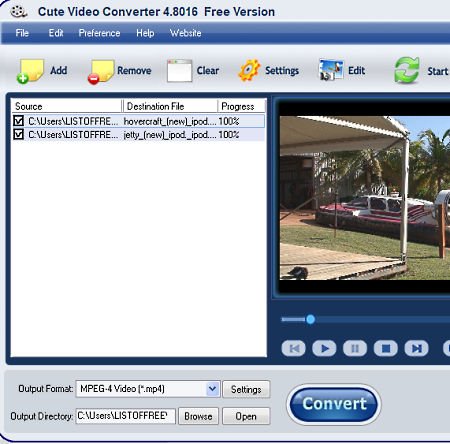Open the Edit menu

click(x=56, y=33)
